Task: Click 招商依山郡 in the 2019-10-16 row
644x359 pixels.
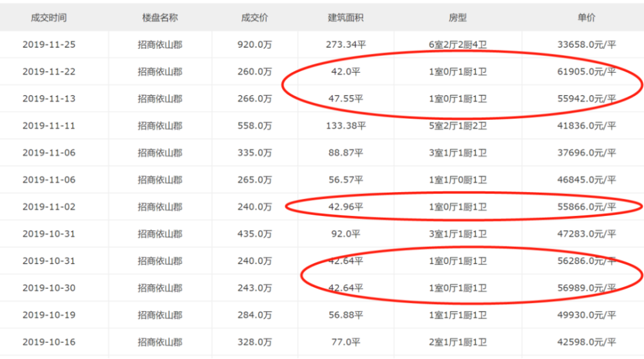Action: (x=160, y=342)
